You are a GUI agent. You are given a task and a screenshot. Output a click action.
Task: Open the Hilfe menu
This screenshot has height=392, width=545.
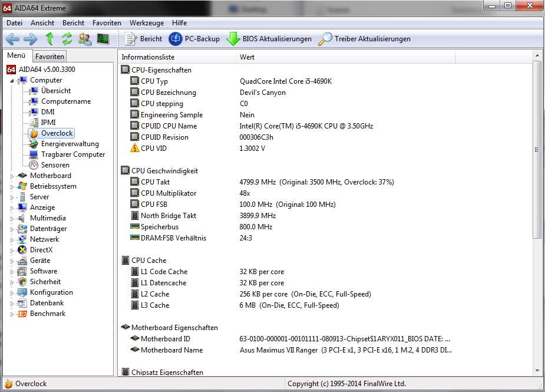tap(179, 23)
